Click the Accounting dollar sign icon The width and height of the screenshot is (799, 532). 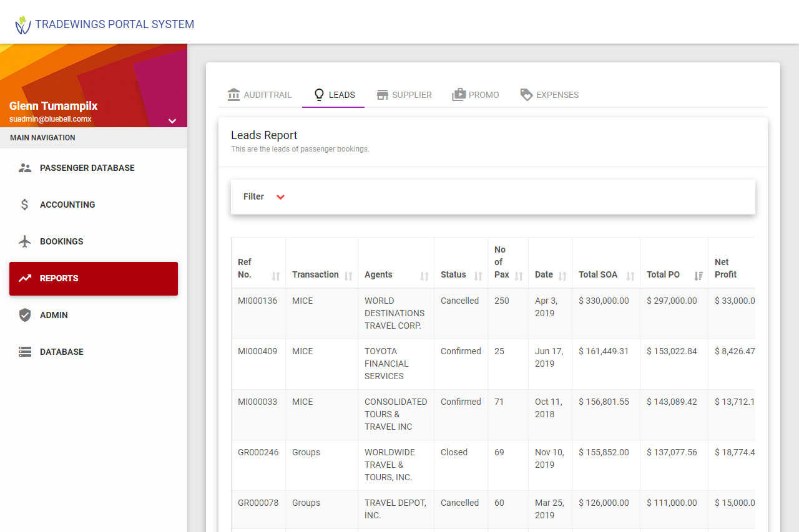pos(25,205)
